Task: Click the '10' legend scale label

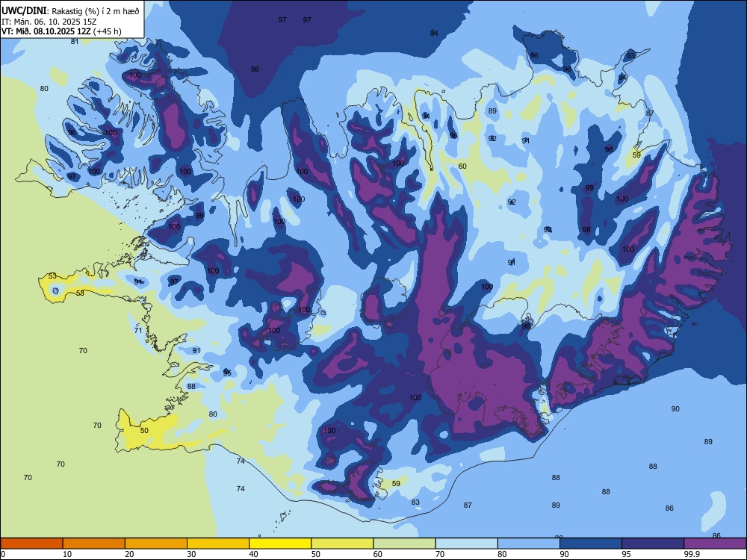Action: (x=67, y=554)
